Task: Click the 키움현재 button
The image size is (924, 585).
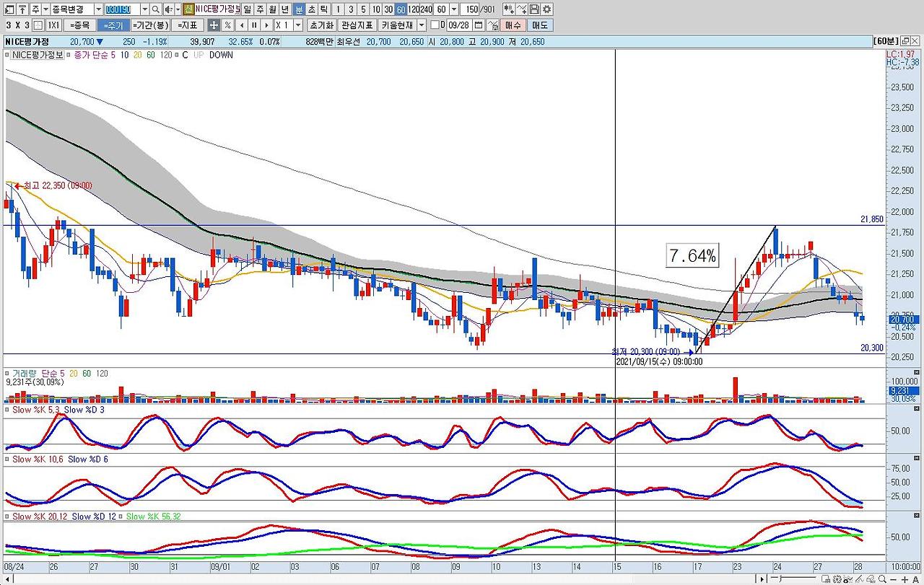Action: (397, 25)
